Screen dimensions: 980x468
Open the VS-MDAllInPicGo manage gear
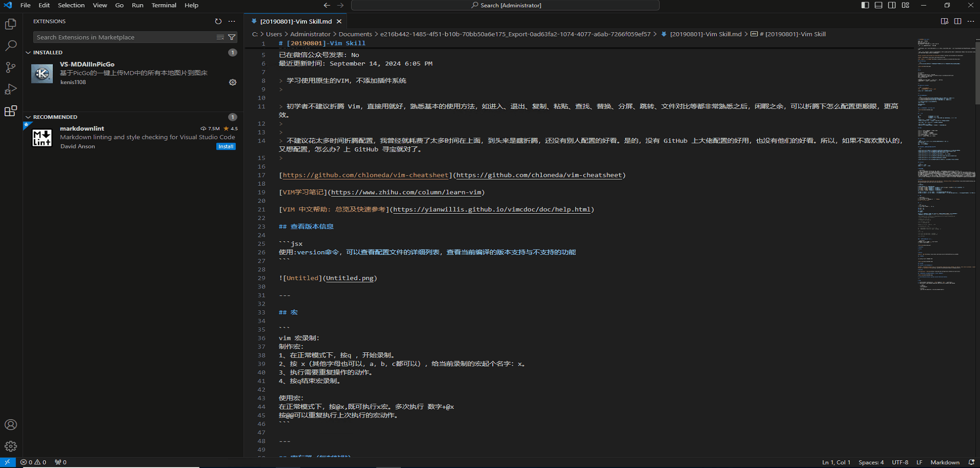233,82
